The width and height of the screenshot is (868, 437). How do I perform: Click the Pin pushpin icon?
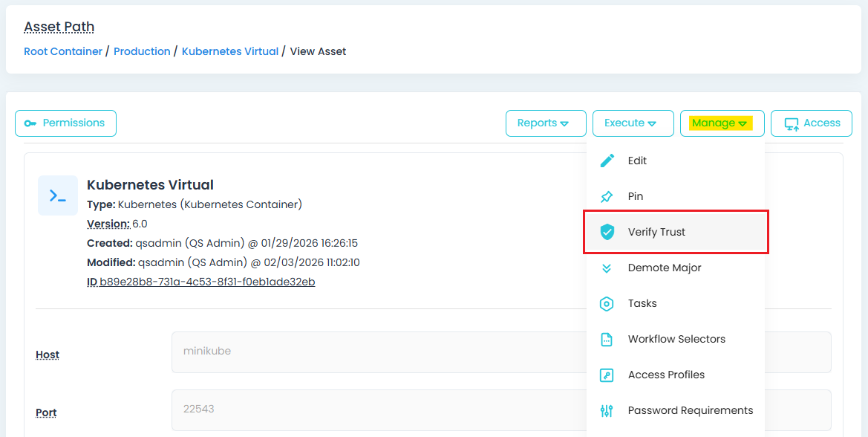[x=607, y=196]
